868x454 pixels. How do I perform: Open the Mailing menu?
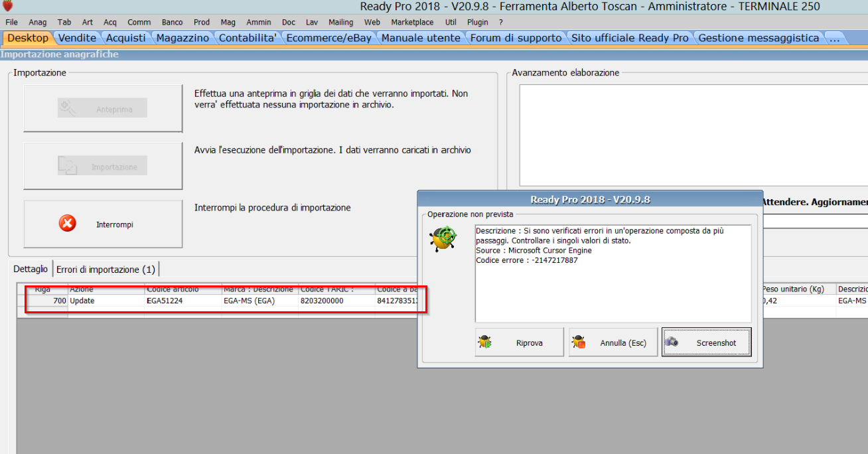click(341, 22)
